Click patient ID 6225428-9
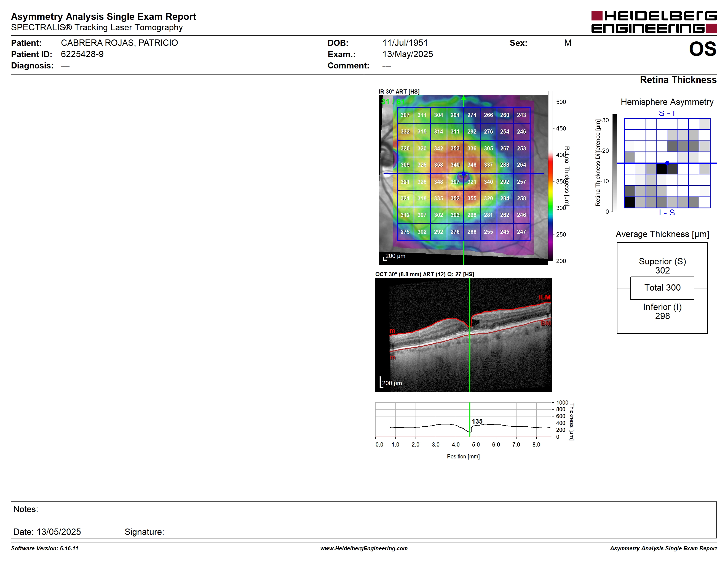Image resolution: width=728 pixels, height=563 pixels. coord(82,54)
